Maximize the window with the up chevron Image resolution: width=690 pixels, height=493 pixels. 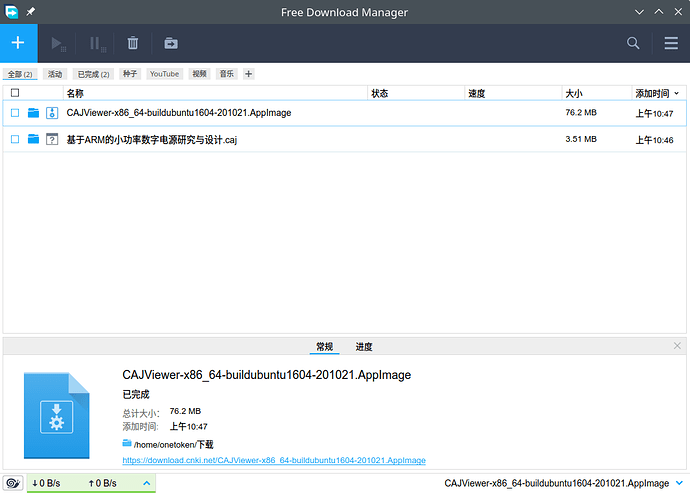[x=659, y=12]
